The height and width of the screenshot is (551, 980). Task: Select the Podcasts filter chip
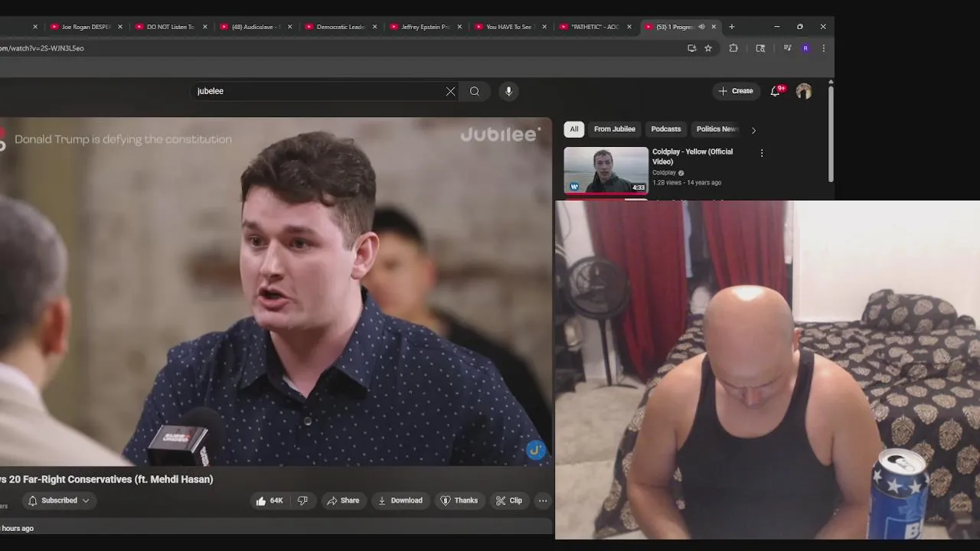pyautogui.click(x=665, y=129)
